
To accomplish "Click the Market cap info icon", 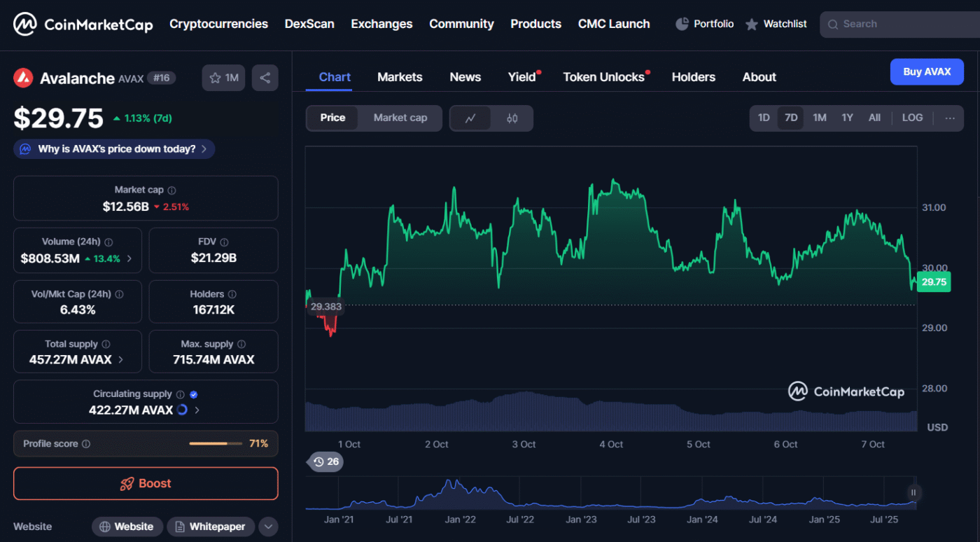I will (172, 190).
